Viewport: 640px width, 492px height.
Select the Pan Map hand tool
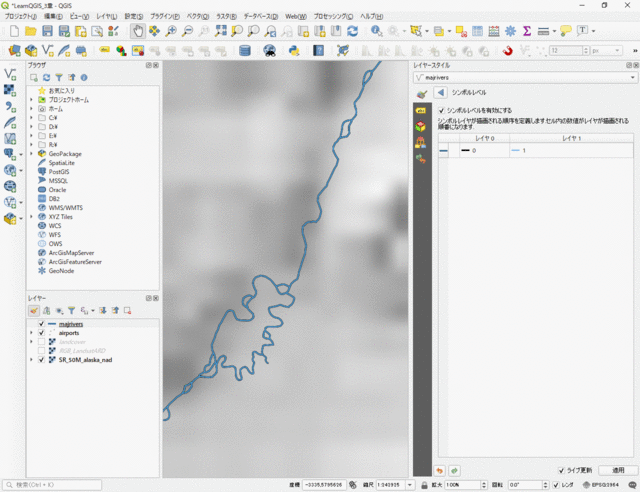tap(138, 31)
